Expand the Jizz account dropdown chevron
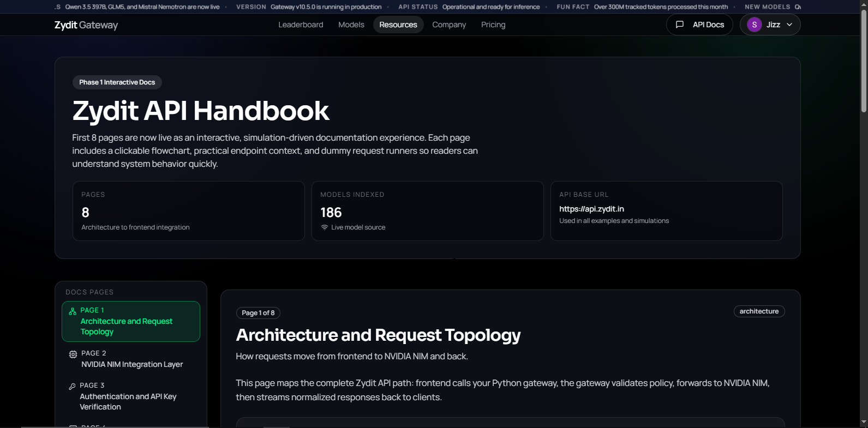This screenshot has height=428, width=868. [789, 25]
